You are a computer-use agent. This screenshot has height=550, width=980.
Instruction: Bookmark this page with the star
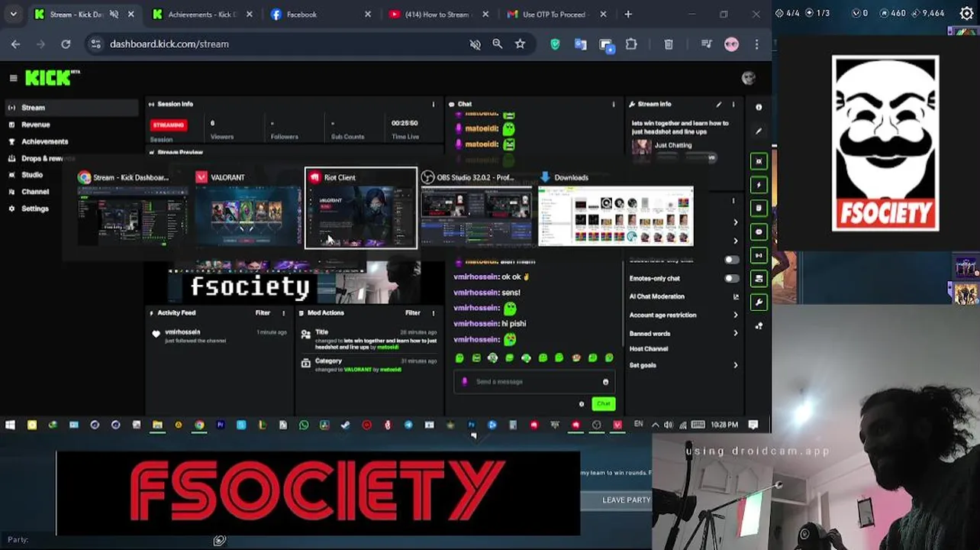(x=520, y=44)
